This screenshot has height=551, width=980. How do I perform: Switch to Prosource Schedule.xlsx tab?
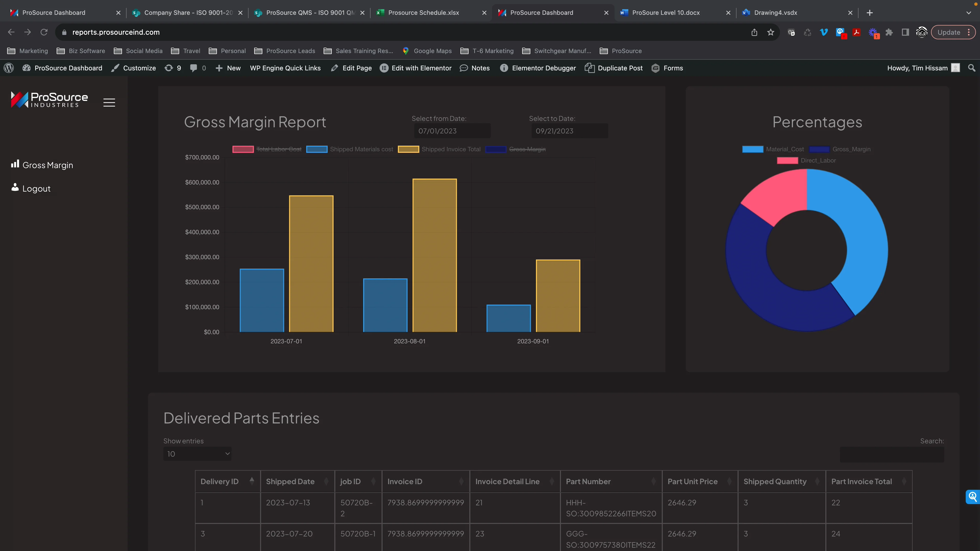(431, 12)
